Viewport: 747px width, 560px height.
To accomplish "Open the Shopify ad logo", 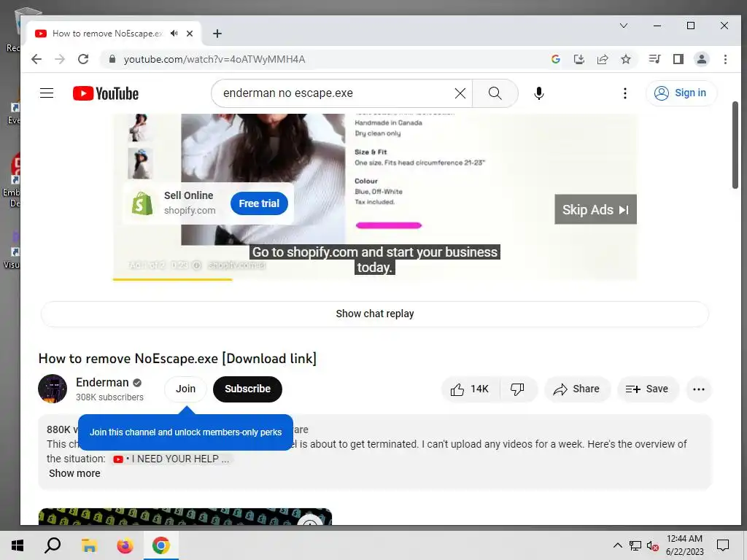I will (142, 203).
